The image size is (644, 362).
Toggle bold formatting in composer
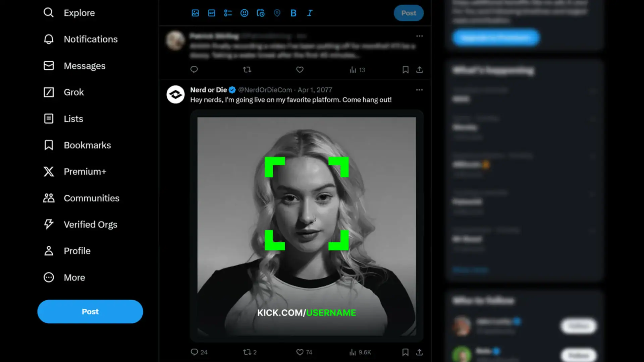(293, 13)
